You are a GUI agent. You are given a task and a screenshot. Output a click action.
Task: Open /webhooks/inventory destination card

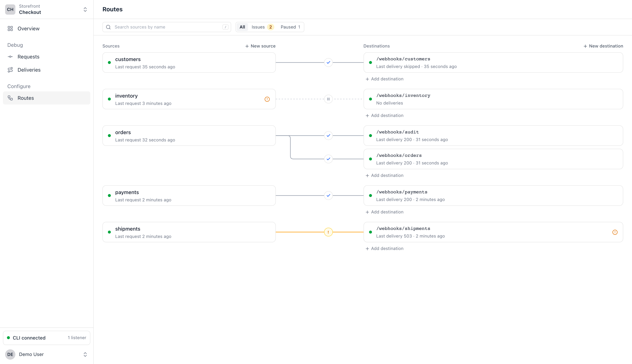tap(493, 99)
